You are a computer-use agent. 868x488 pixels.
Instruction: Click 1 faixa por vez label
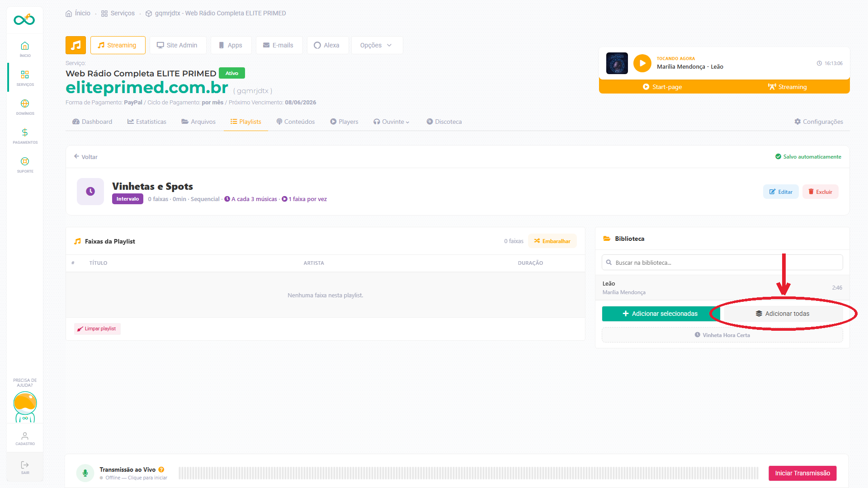[x=304, y=199]
